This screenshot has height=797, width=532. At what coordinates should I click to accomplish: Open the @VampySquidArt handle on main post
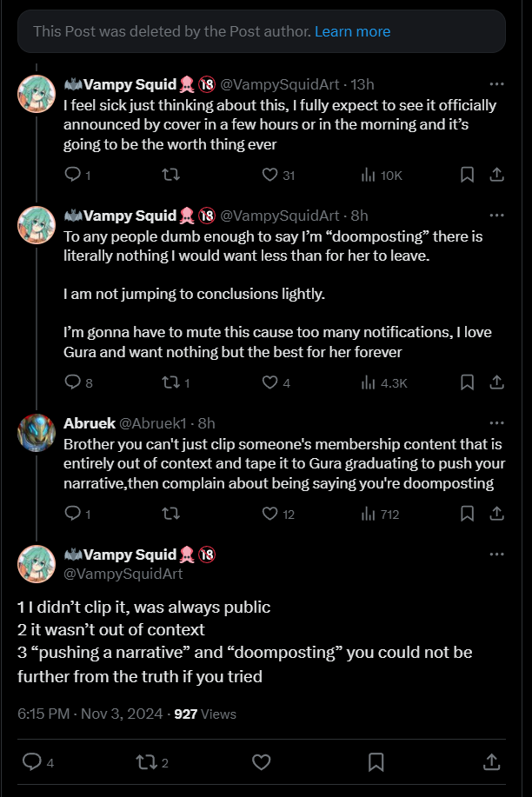pos(123,574)
